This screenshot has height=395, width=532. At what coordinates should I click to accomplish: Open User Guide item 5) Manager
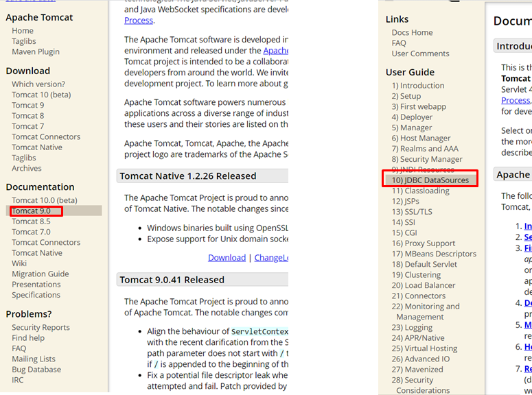[412, 128]
